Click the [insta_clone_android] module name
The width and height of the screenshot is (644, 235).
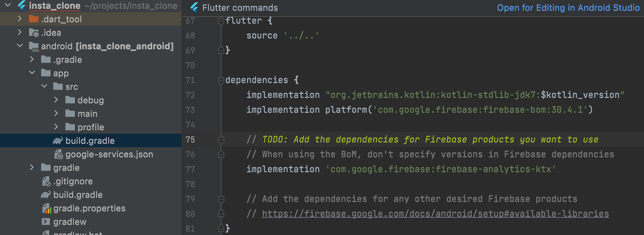[x=125, y=46]
